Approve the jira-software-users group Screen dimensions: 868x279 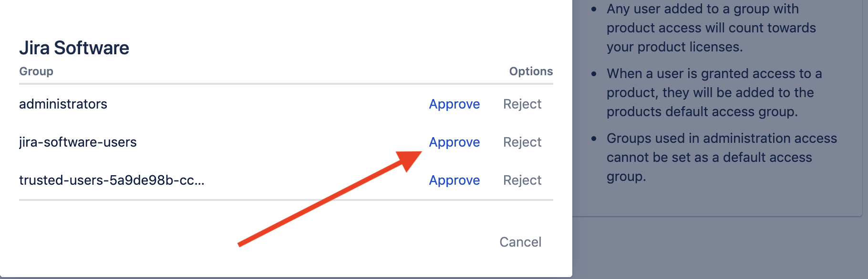[x=454, y=142]
